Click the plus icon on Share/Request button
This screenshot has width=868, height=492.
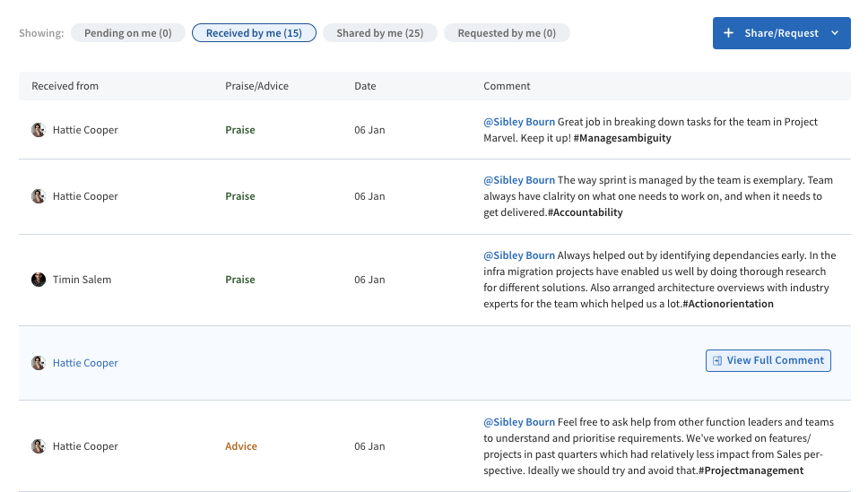[728, 33]
